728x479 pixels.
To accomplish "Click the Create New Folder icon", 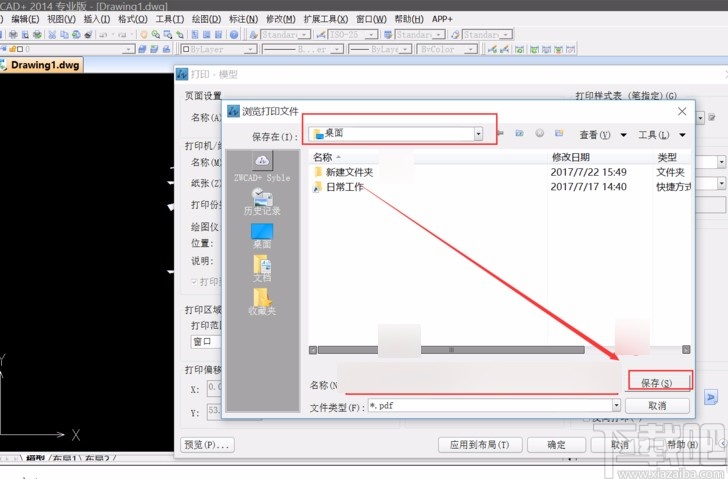I will [x=559, y=134].
